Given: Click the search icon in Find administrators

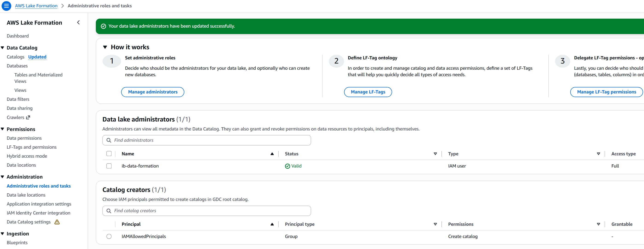Looking at the screenshot, I should coord(109,140).
